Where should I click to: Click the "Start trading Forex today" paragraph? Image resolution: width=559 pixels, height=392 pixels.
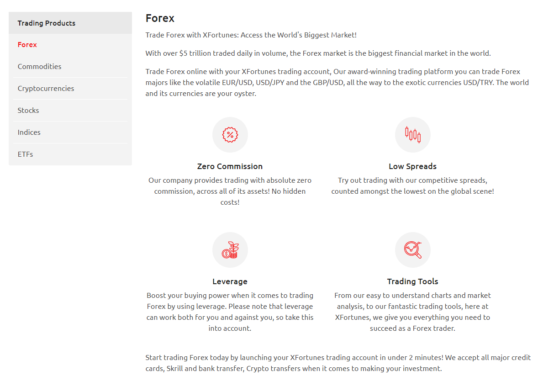click(x=338, y=363)
